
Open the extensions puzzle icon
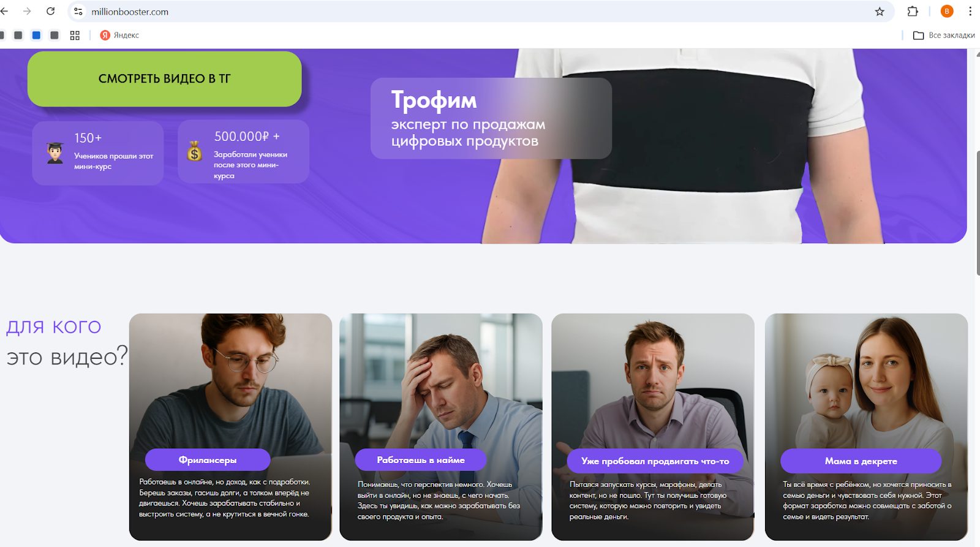913,11
